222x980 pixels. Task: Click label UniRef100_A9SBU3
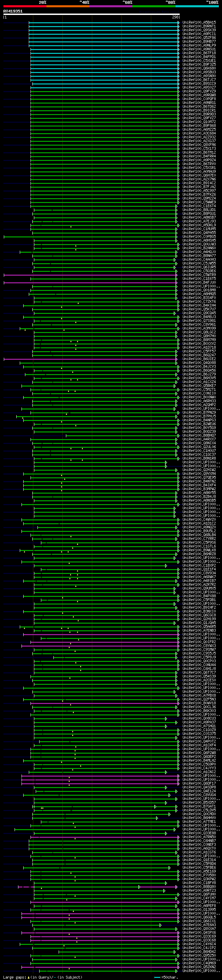click(x=199, y=72)
